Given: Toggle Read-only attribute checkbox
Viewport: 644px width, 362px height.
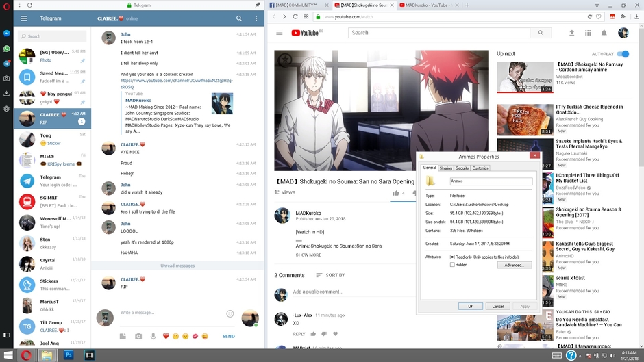Looking at the screenshot, I should pos(452,257).
